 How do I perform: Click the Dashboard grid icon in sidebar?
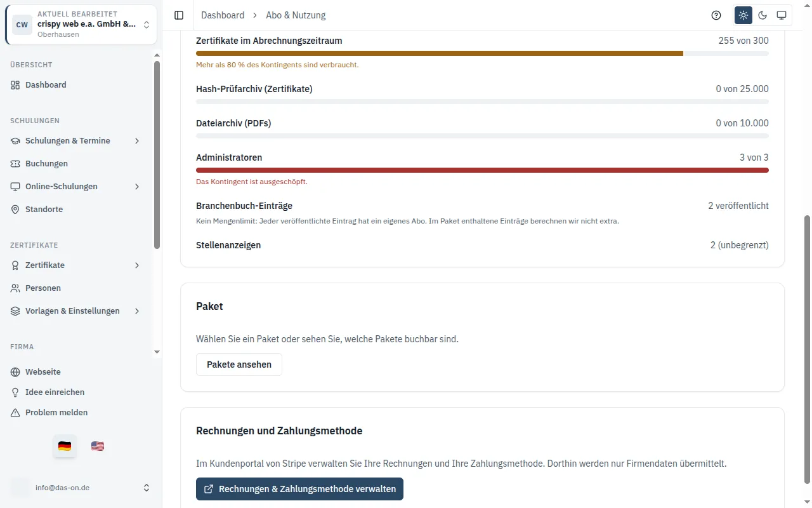[15, 85]
